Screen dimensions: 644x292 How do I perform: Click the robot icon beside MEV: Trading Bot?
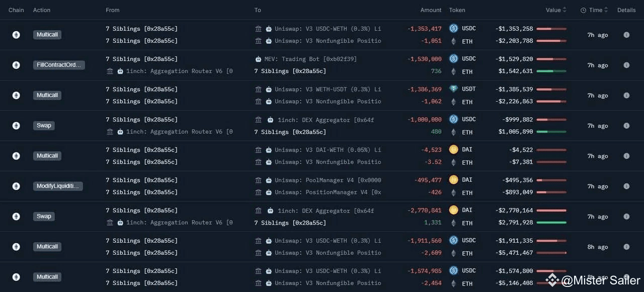click(258, 59)
